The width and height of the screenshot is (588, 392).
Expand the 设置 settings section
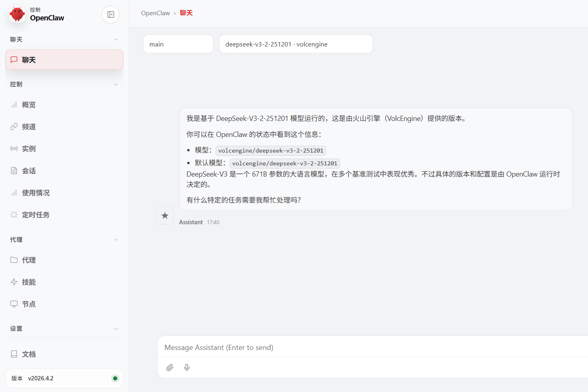coord(116,328)
